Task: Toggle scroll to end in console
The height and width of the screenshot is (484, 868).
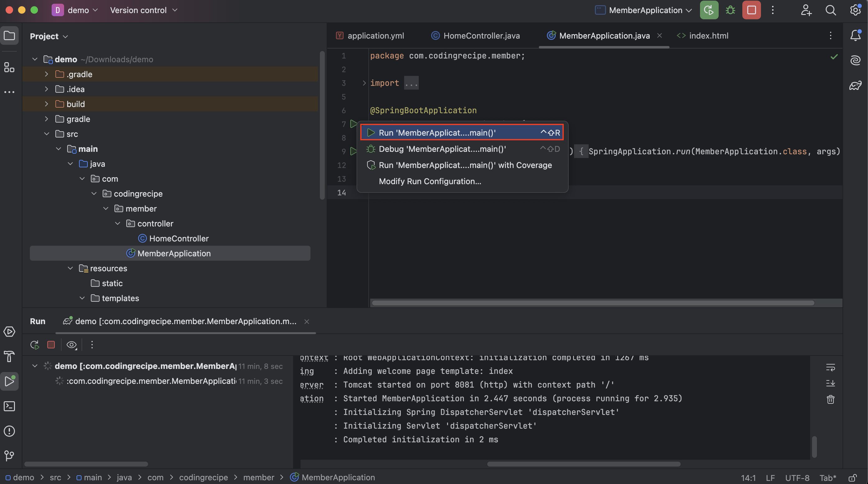Action: point(831,383)
